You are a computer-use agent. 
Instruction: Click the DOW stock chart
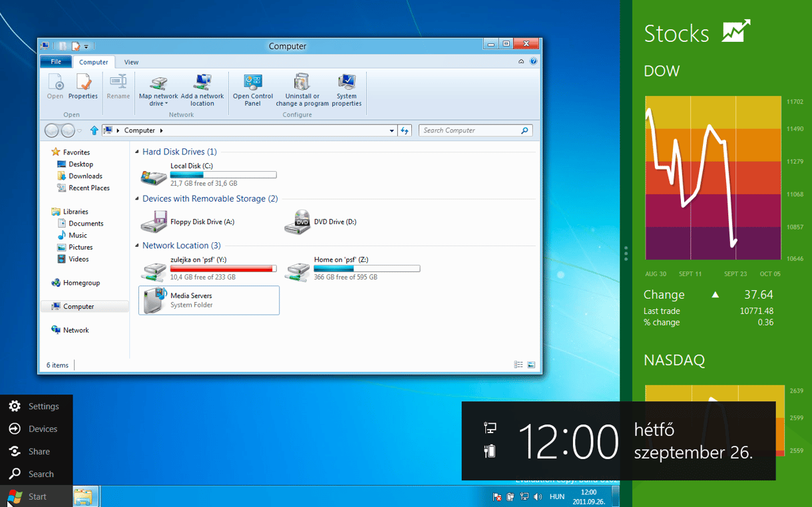(x=713, y=178)
